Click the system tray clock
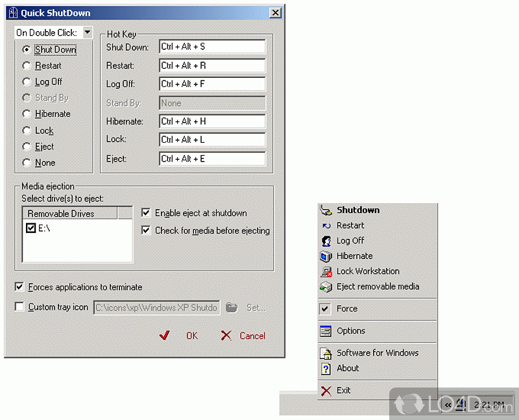The height and width of the screenshot is (420, 519). [489, 405]
